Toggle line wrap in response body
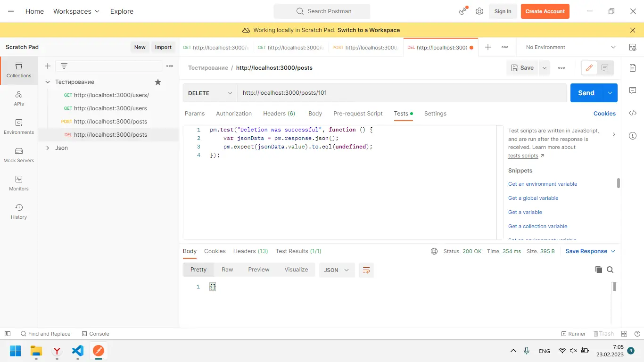The width and height of the screenshot is (644, 362). (x=366, y=270)
